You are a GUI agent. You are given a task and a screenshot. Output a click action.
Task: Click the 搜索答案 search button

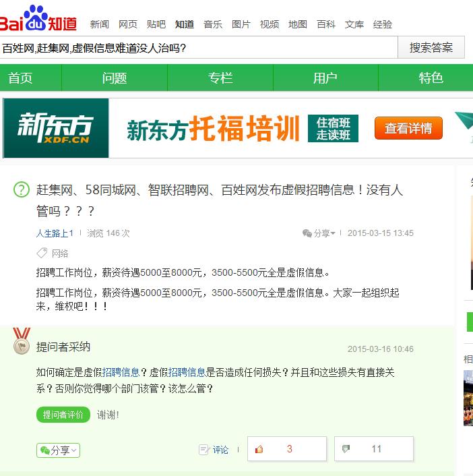click(431, 47)
